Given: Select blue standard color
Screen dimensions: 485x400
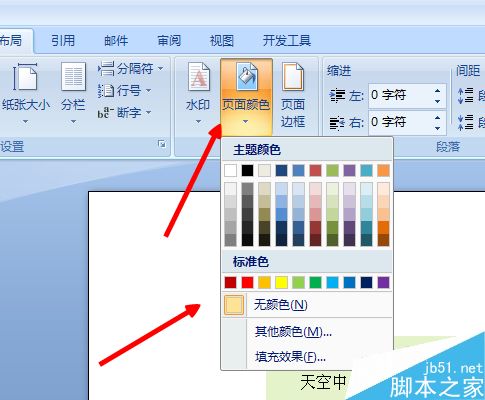Looking at the screenshot, I should (x=349, y=282).
